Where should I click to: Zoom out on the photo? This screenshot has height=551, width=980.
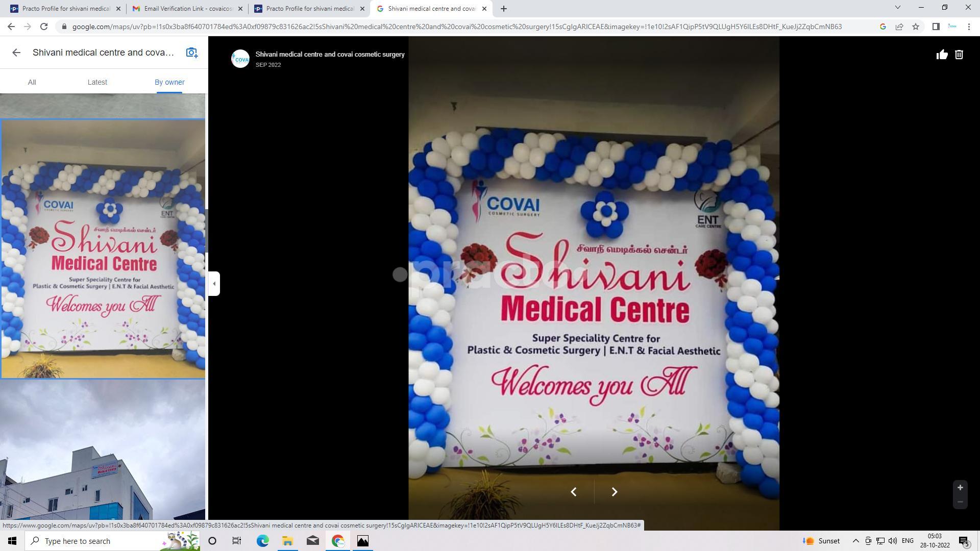click(960, 502)
